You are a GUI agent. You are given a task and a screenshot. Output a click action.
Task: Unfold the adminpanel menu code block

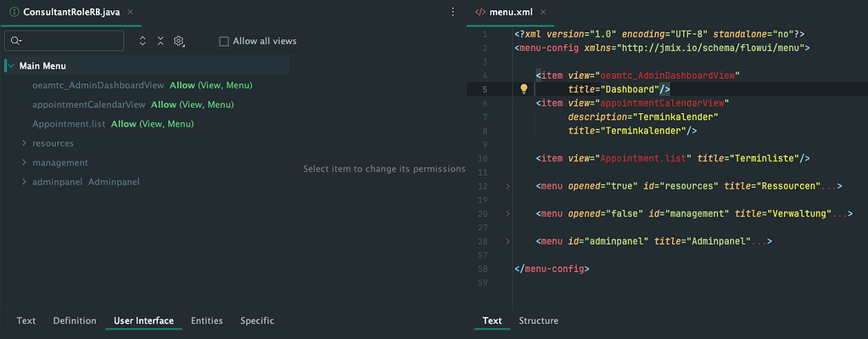pyautogui.click(x=507, y=241)
